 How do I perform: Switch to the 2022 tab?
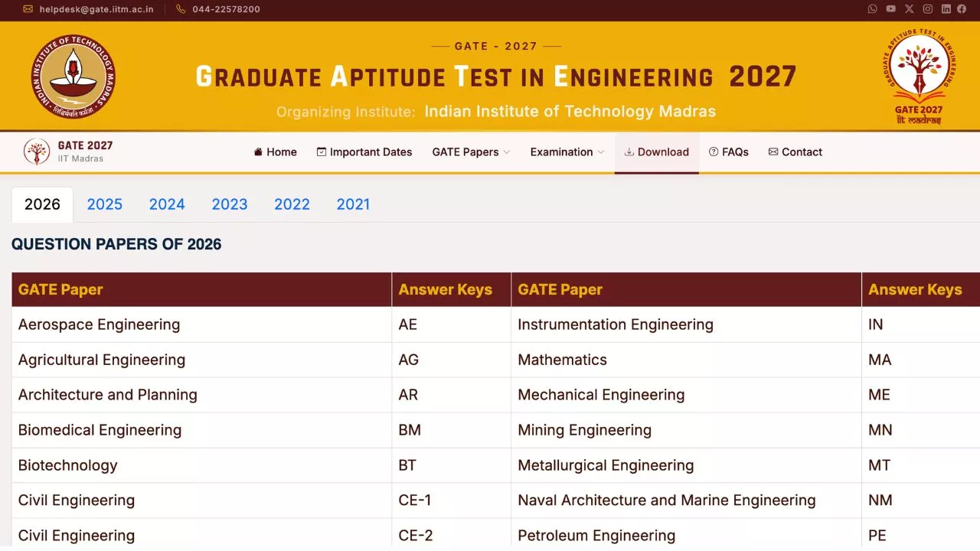292,204
